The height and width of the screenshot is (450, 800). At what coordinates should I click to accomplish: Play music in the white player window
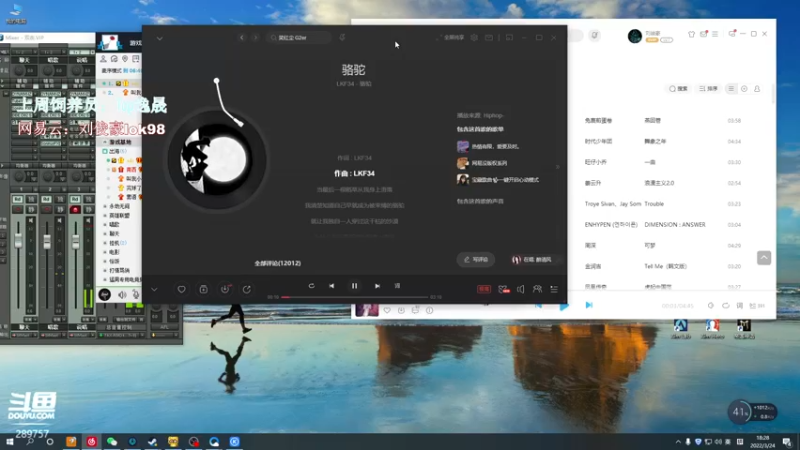point(564,306)
